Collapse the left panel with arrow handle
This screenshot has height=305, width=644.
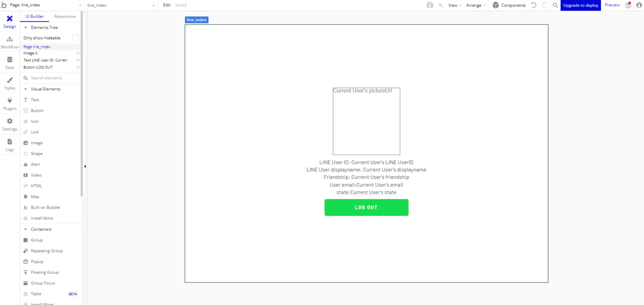coord(85,166)
